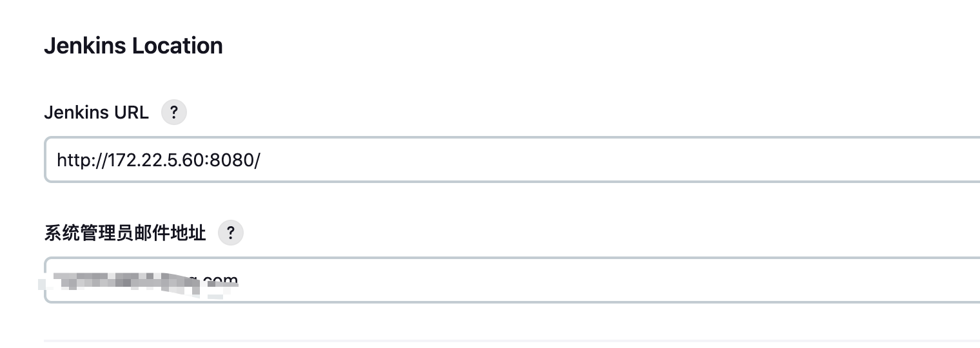980x348 pixels.
Task: Focus the 系统管理员邮件地址 input box
Action: [513, 280]
